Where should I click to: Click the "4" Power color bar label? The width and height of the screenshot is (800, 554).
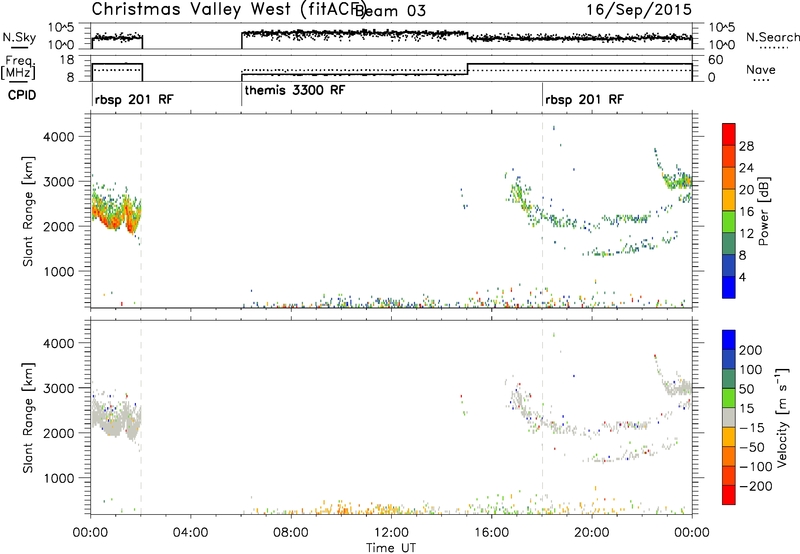coord(742,277)
